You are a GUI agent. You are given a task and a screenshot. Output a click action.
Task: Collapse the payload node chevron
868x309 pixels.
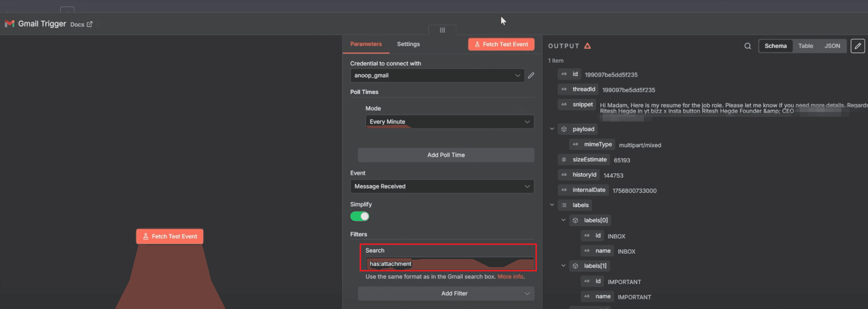point(552,129)
